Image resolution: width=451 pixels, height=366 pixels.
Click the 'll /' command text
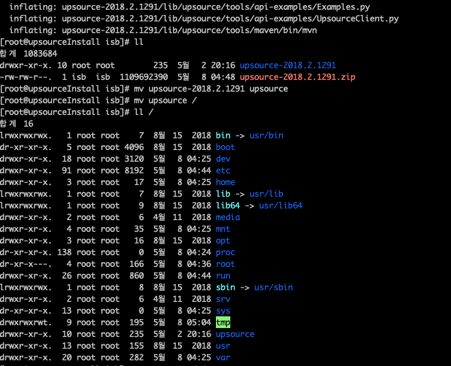click(x=143, y=112)
